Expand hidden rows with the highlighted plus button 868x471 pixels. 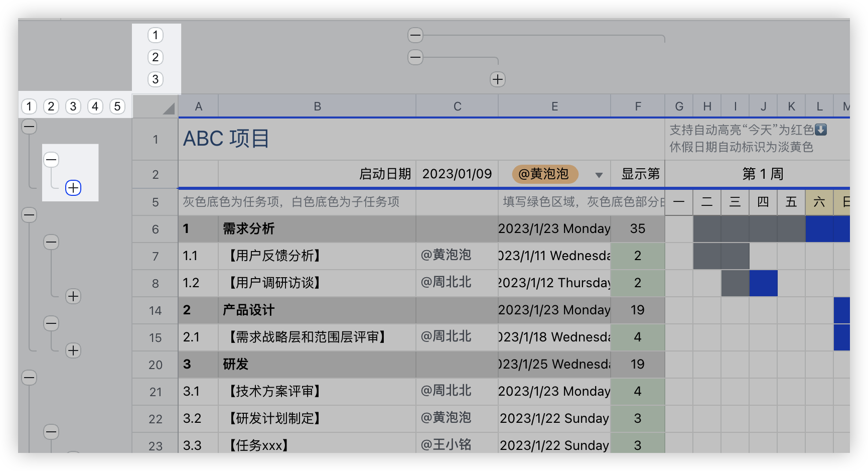[73, 188]
